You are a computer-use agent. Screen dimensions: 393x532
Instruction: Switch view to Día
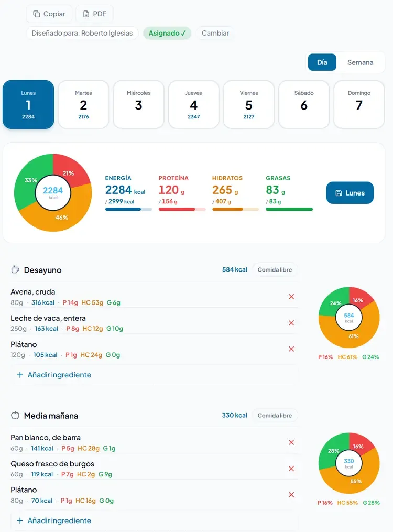pos(322,62)
